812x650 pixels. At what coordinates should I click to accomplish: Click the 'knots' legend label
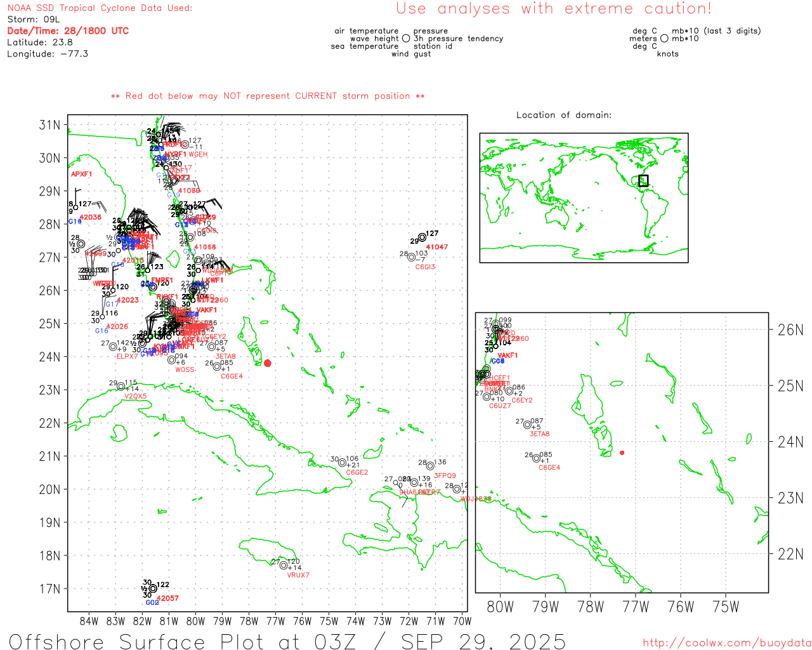[668, 54]
